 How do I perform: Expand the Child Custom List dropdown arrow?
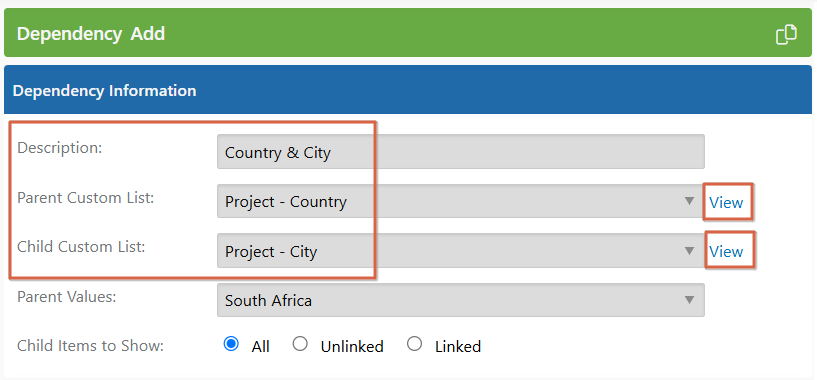coord(689,251)
